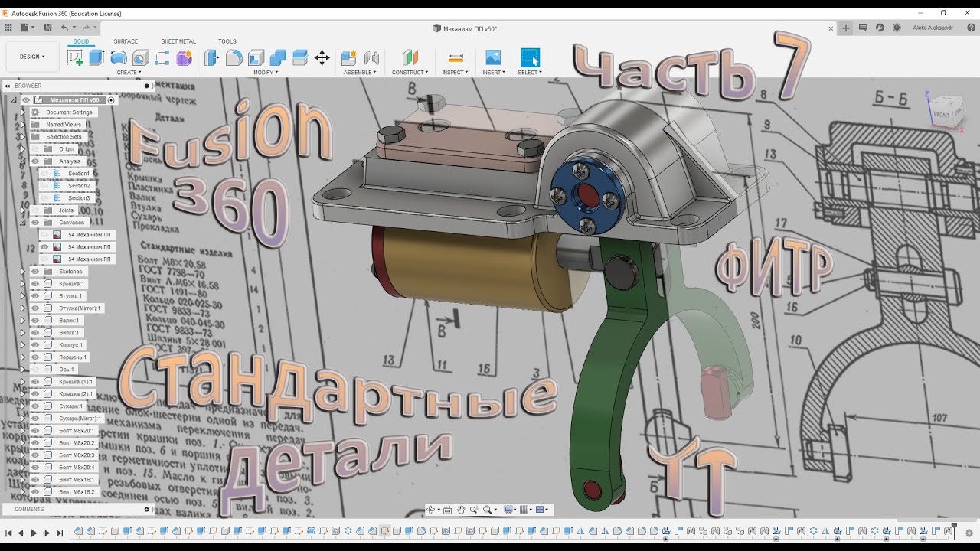This screenshot has height=551, width=980.
Task: Select the Offset Plane construct tool
Action: (411, 57)
